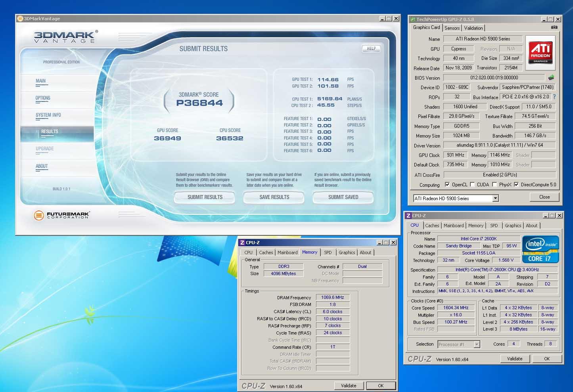
Task: Open SPD tab in the CPU-Z Memory window
Action: coord(328,252)
